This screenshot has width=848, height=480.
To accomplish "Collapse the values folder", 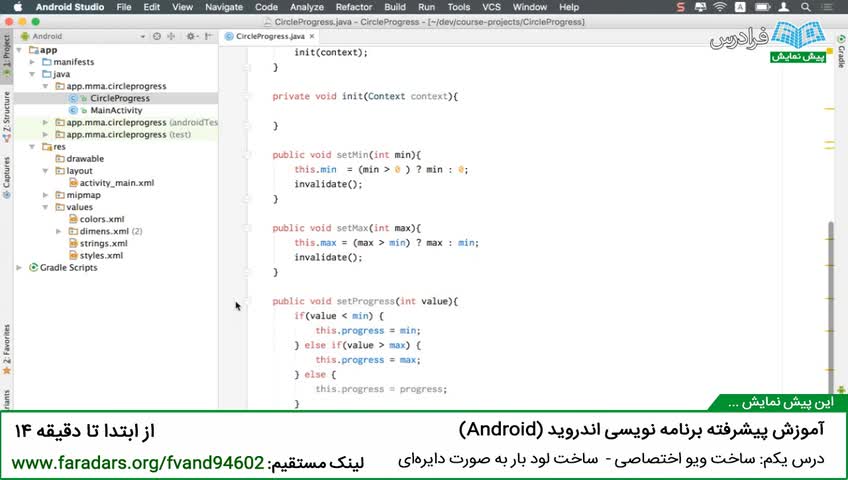I will [45, 207].
